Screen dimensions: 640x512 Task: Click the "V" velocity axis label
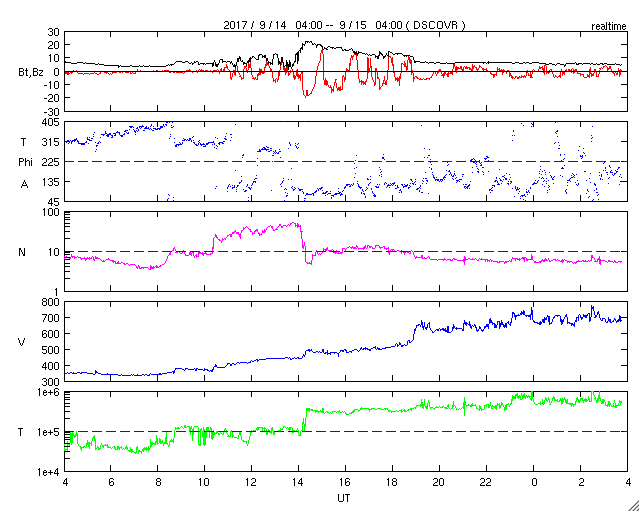(x=22, y=342)
